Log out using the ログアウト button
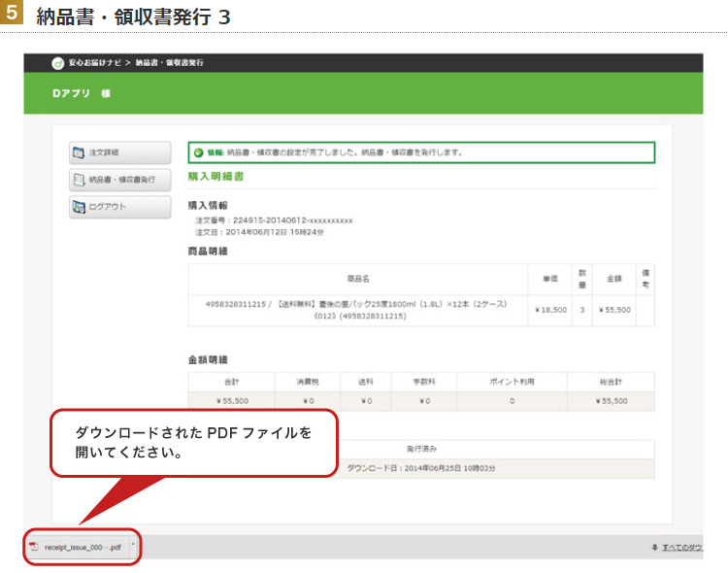Viewport: 728px width, 573px height. pos(119,206)
